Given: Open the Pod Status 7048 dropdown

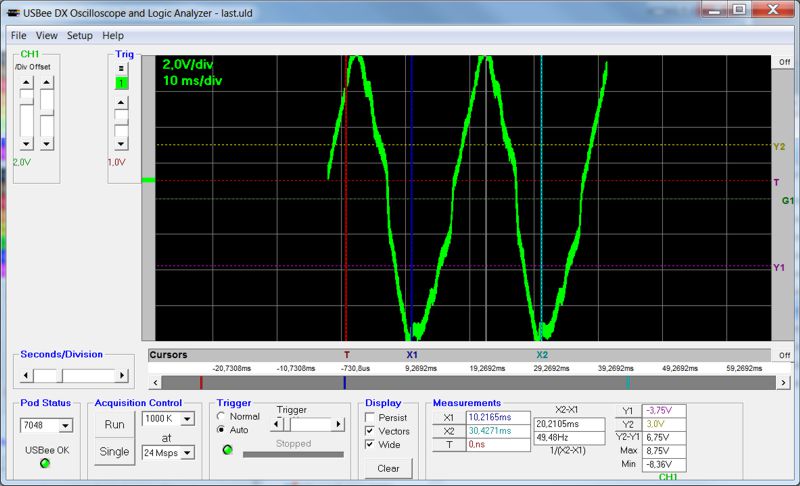Looking at the screenshot, I should click(x=66, y=425).
